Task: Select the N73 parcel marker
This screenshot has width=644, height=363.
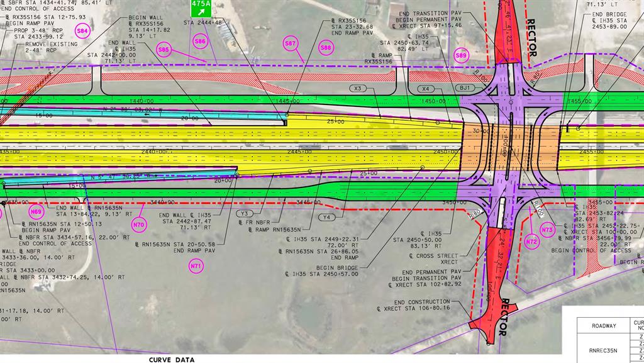Action: coord(548,230)
